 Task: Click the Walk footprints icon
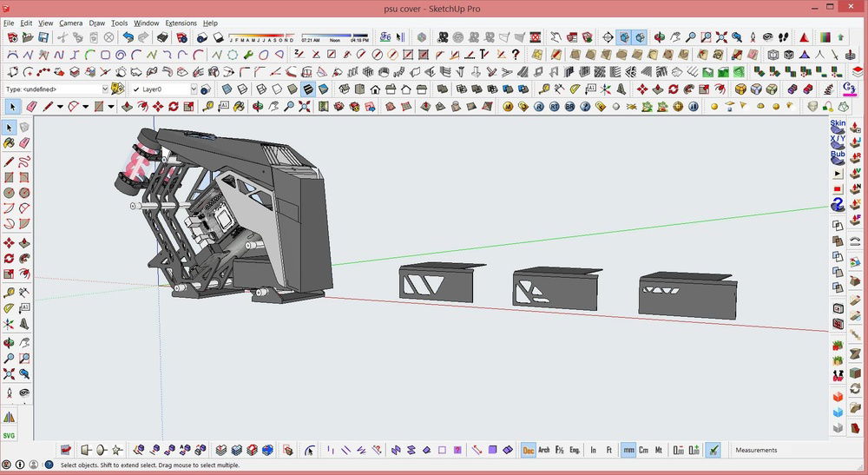[x=784, y=38]
